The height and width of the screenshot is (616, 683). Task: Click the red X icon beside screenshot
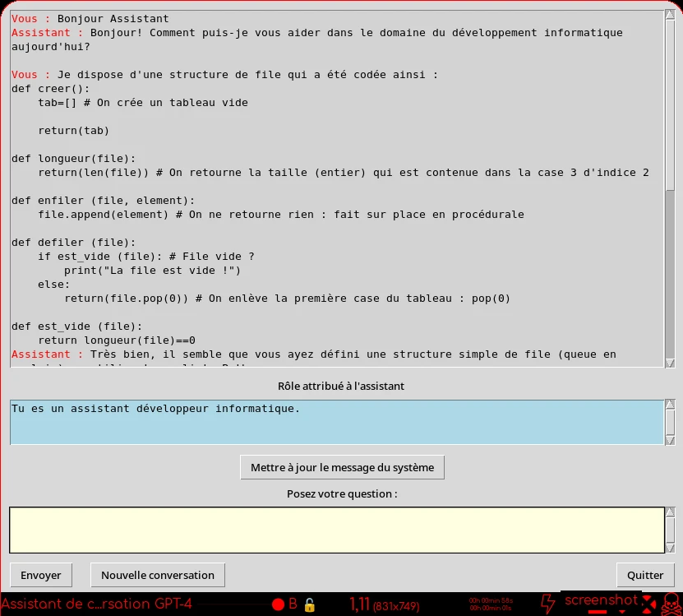[x=649, y=601]
